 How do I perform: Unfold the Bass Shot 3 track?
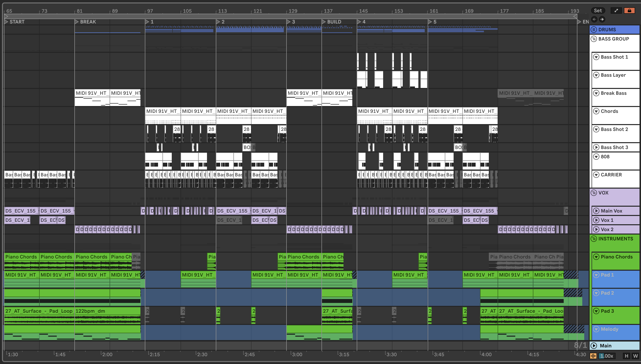(x=596, y=147)
